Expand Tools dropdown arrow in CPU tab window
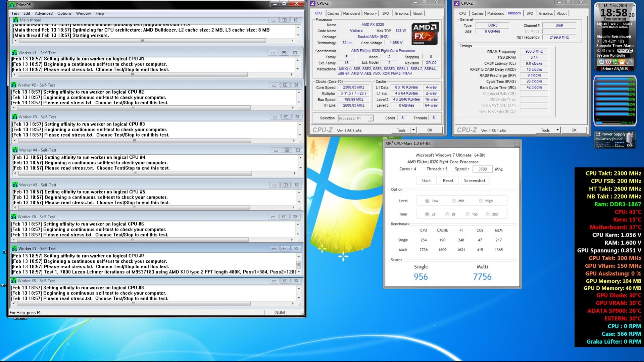 413,130
